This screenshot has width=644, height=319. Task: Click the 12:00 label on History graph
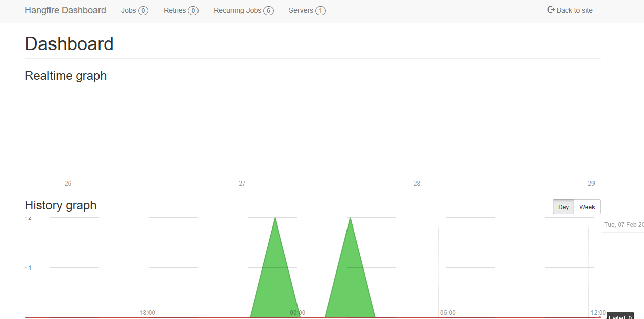(x=598, y=313)
